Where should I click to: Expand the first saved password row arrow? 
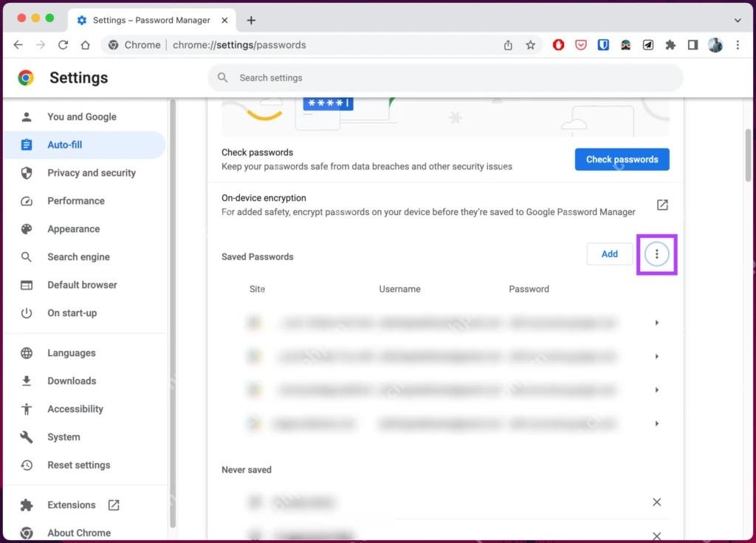point(656,322)
